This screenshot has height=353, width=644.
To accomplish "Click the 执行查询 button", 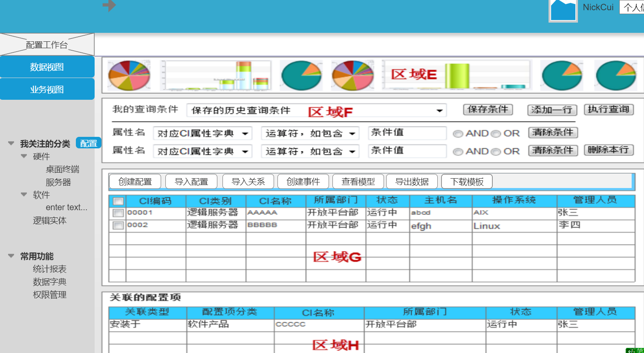I will [609, 110].
